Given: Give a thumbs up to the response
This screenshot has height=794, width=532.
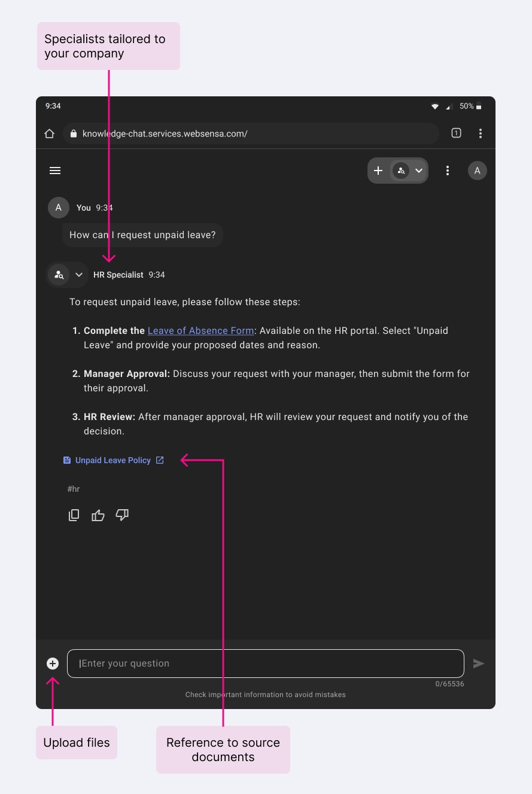Looking at the screenshot, I should [98, 515].
